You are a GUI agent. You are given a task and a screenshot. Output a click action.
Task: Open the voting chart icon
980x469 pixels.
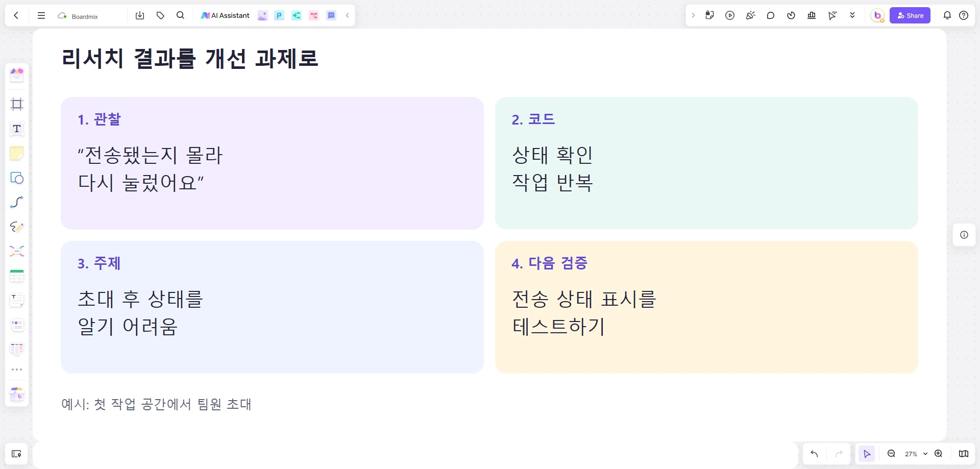(812, 15)
